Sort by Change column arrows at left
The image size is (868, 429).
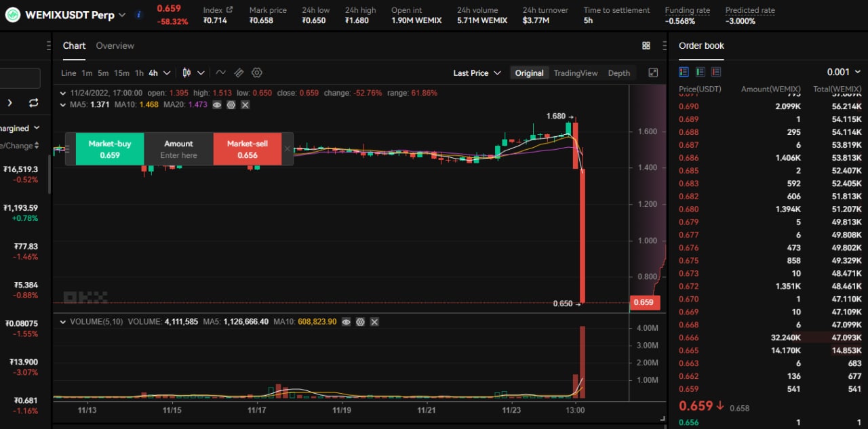36,146
